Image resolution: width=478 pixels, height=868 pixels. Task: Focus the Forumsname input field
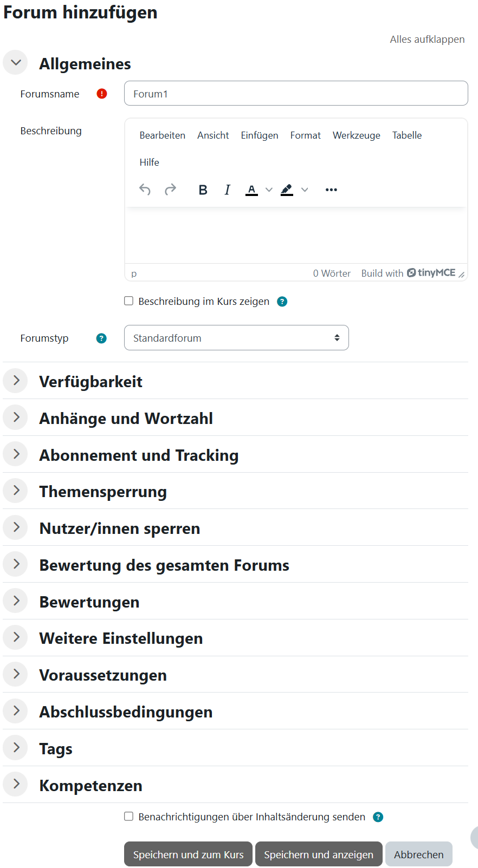[x=296, y=93]
